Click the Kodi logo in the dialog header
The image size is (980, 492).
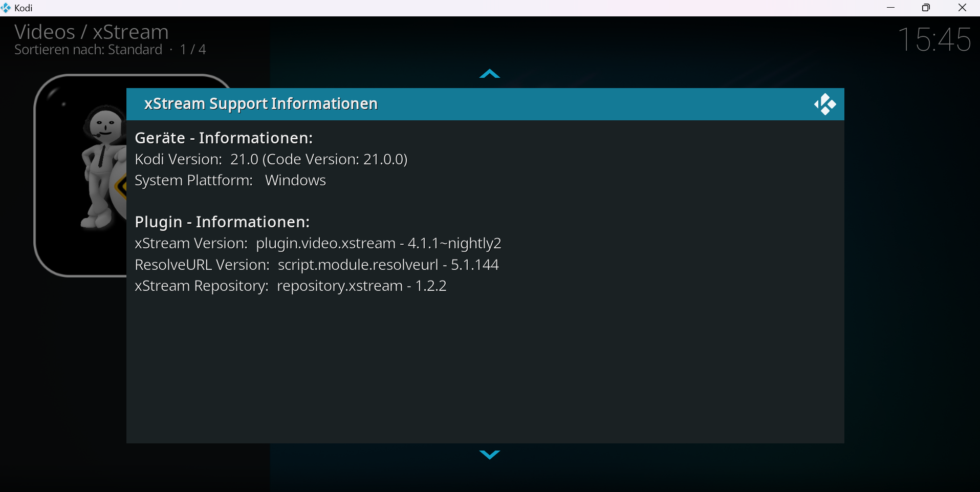(x=825, y=104)
